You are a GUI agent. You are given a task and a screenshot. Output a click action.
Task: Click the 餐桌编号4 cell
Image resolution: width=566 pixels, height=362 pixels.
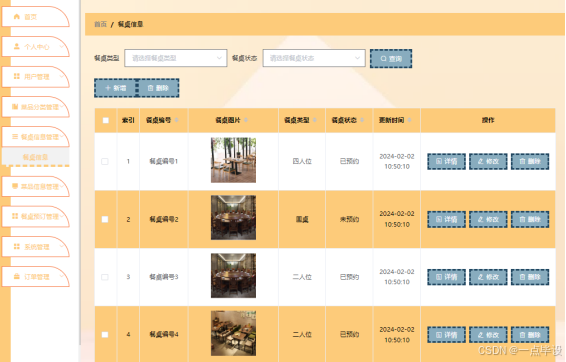coord(164,335)
